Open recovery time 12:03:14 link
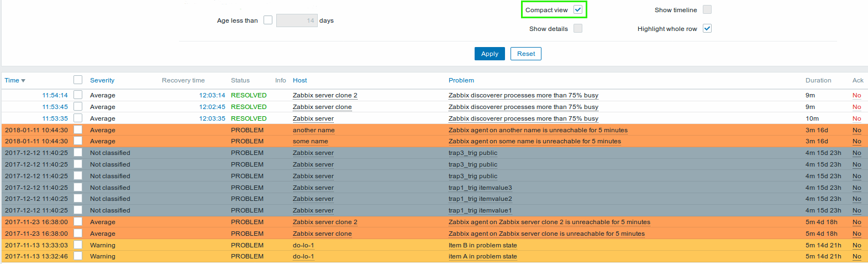 point(212,95)
